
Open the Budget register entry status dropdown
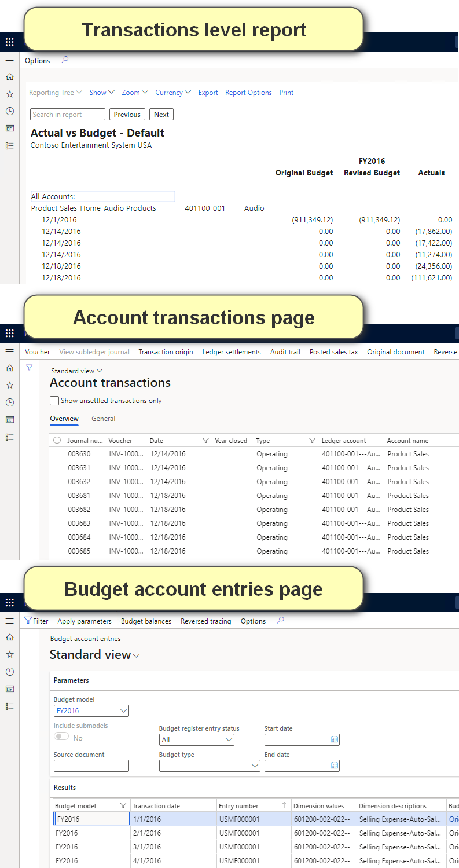coord(196,740)
